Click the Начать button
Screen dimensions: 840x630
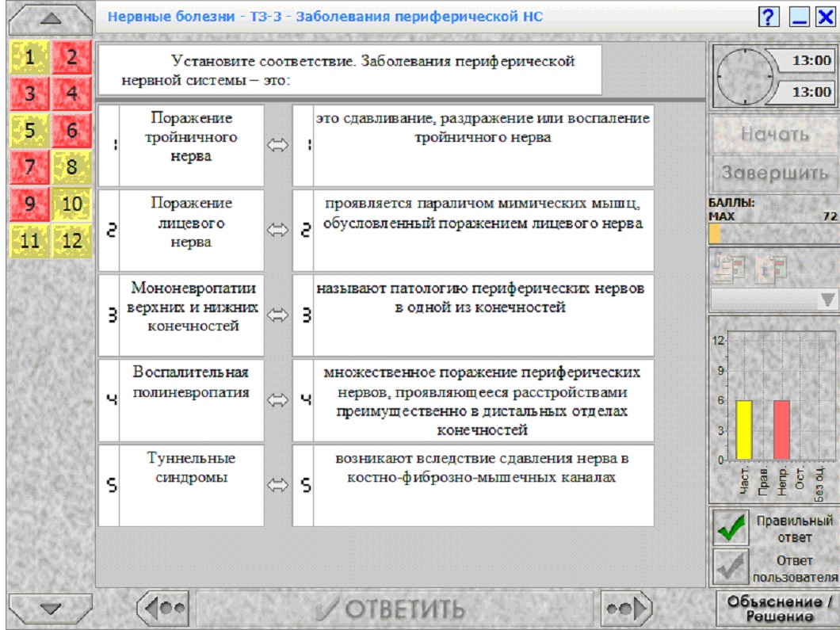775,134
